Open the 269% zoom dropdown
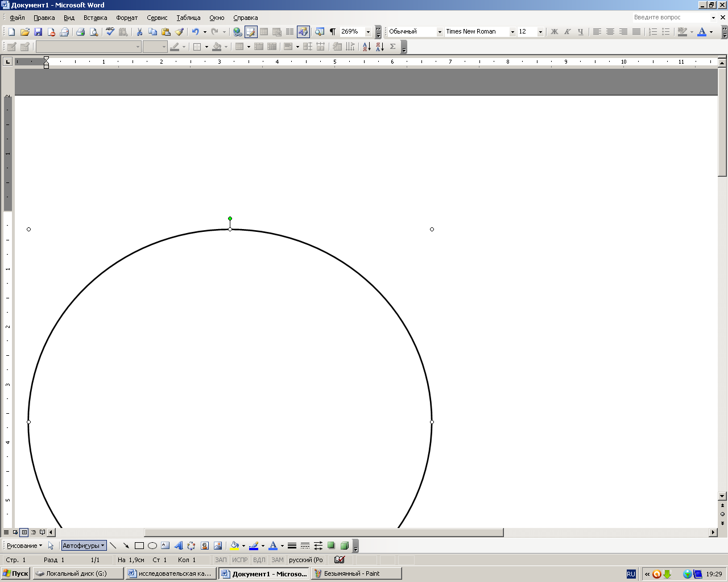728x582 pixels. click(368, 32)
